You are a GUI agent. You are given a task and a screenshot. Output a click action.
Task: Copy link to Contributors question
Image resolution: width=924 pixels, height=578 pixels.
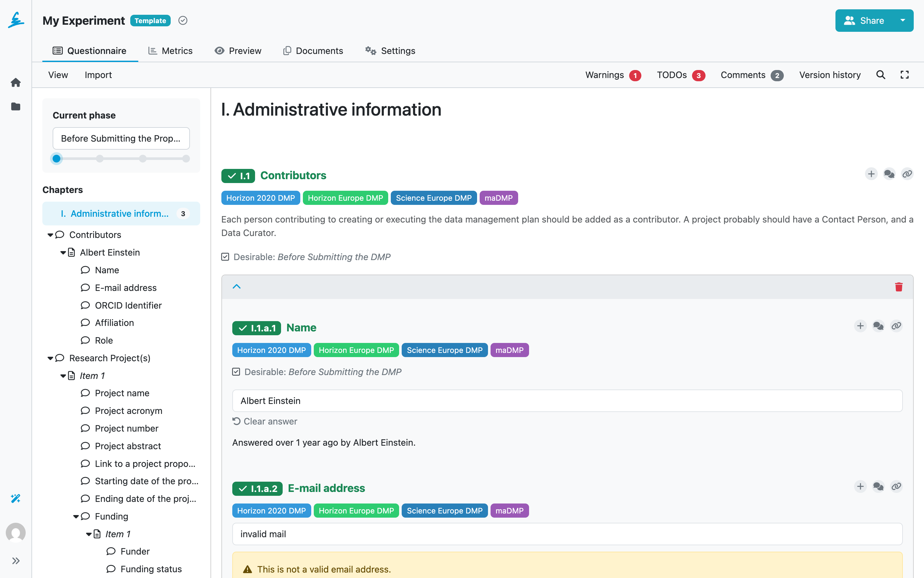pos(907,174)
